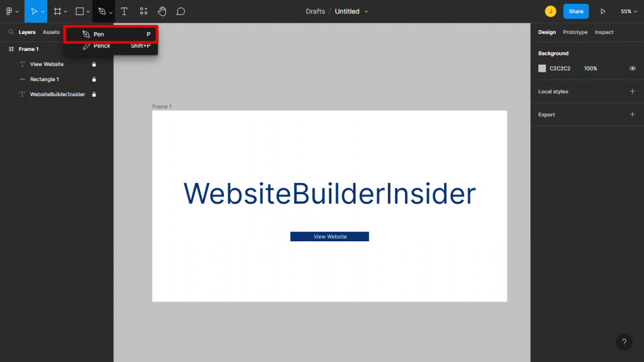Open the Comment tool

click(x=181, y=11)
